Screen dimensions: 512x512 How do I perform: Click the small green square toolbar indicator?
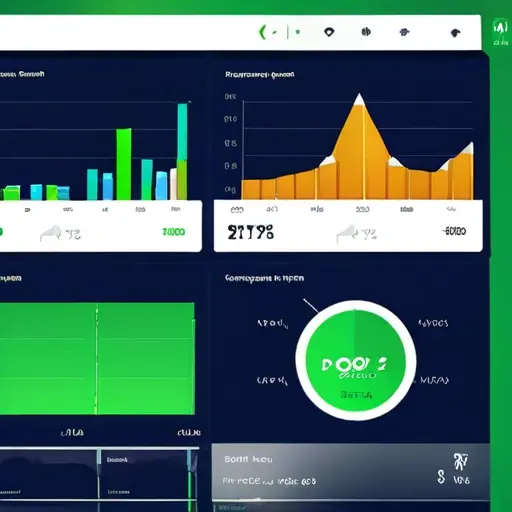pyautogui.click(x=298, y=32)
